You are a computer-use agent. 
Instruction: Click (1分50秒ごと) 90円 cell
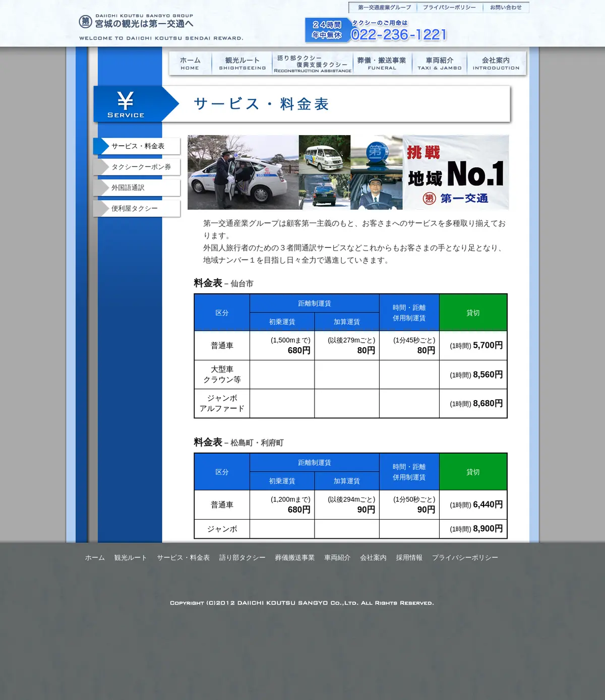coord(409,505)
